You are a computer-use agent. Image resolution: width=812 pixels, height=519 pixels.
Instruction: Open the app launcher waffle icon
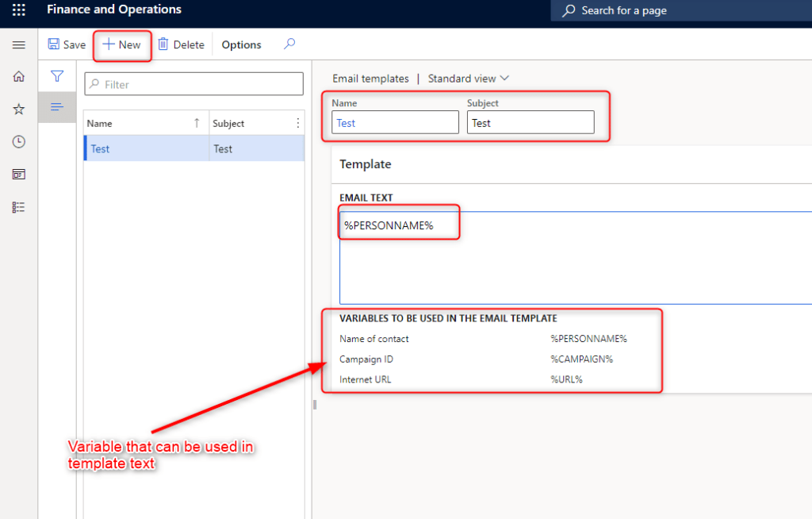19,11
